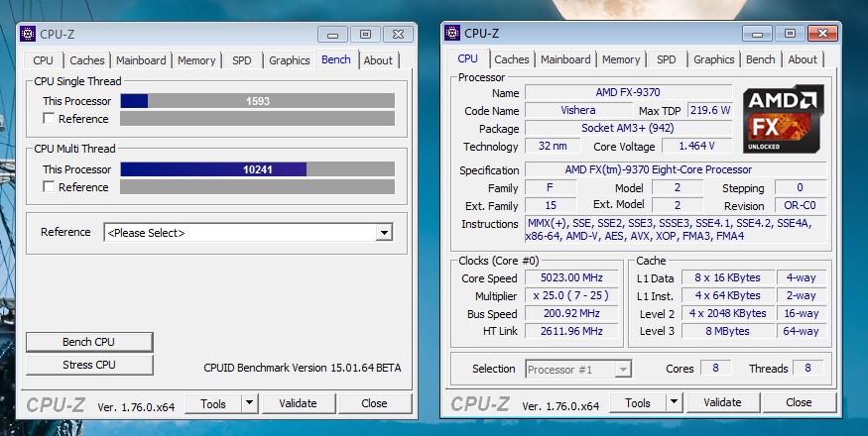Screen dimensions: 868x436
Task: Enable Multi Thread Reference checkbox
Action: pyautogui.click(x=49, y=187)
